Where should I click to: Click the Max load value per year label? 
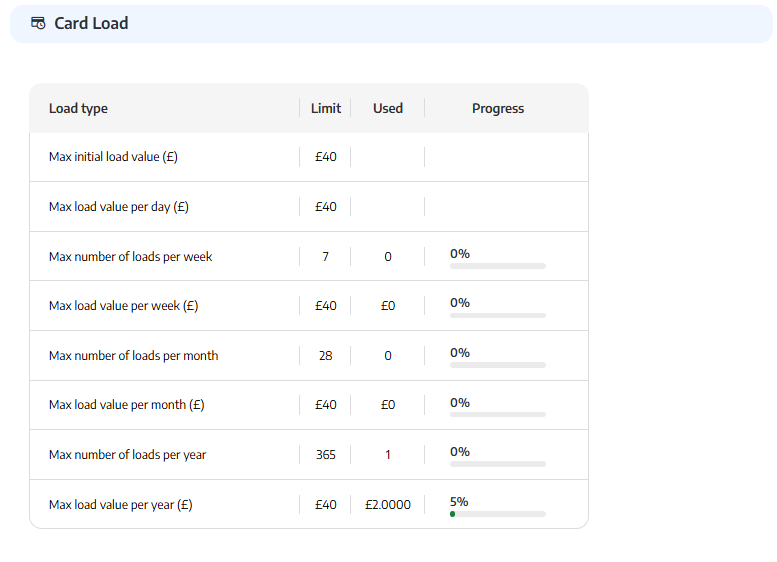click(120, 505)
